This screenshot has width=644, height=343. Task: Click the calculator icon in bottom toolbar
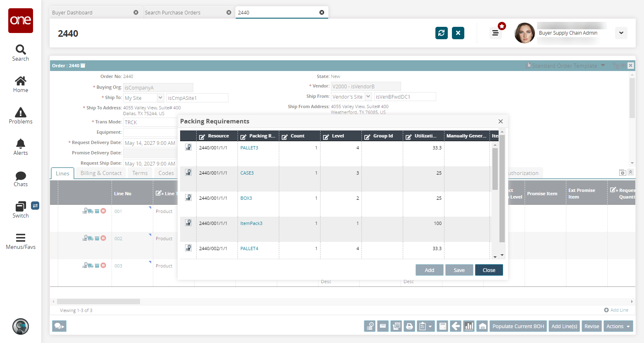[x=442, y=326]
